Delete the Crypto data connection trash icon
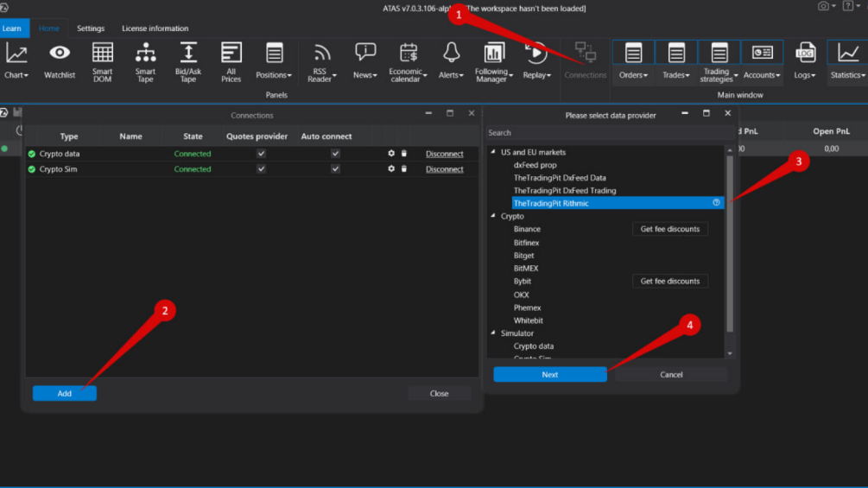The width and height of the screenshot is (868, 488). (403, 153)
